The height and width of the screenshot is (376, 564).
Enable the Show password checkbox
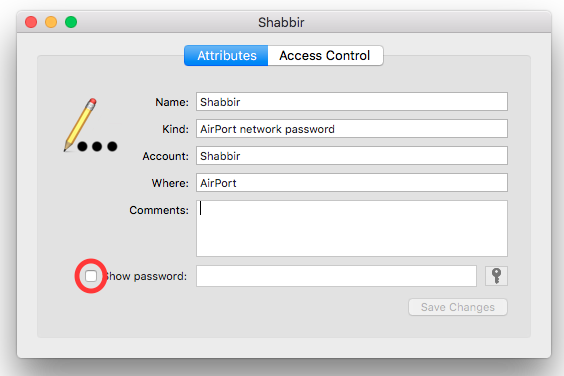91,276
